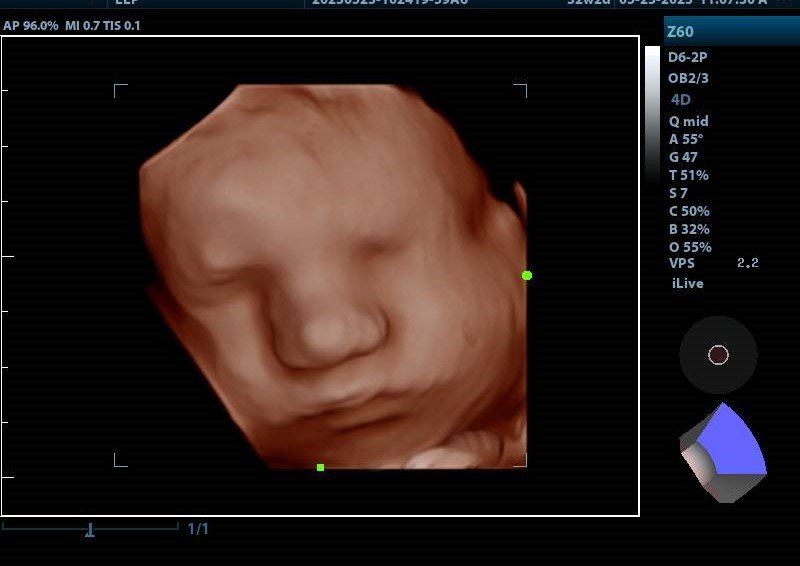Click the iLive render mode label
The image size is (800, 566).
point(688,283)
